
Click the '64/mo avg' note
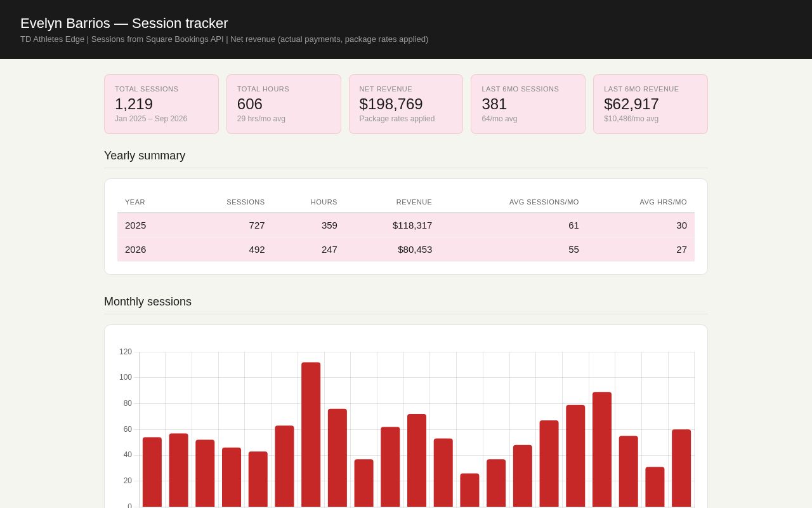[x=499, y=119]
